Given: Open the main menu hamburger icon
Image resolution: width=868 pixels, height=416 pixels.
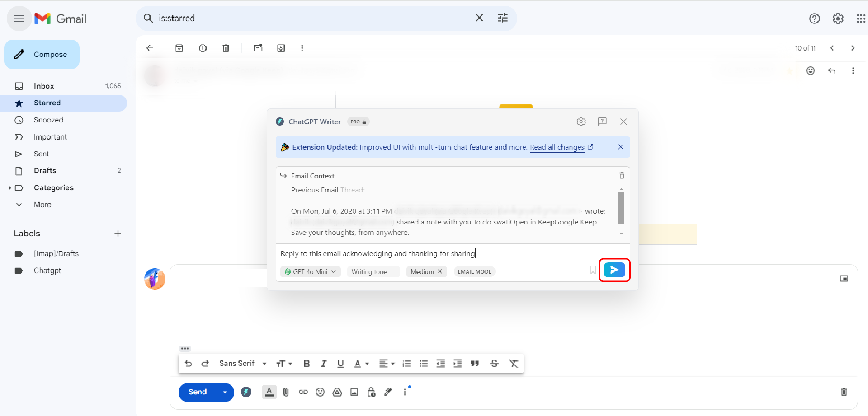Looking at the screenshot, I should click(x=19, y=19).
